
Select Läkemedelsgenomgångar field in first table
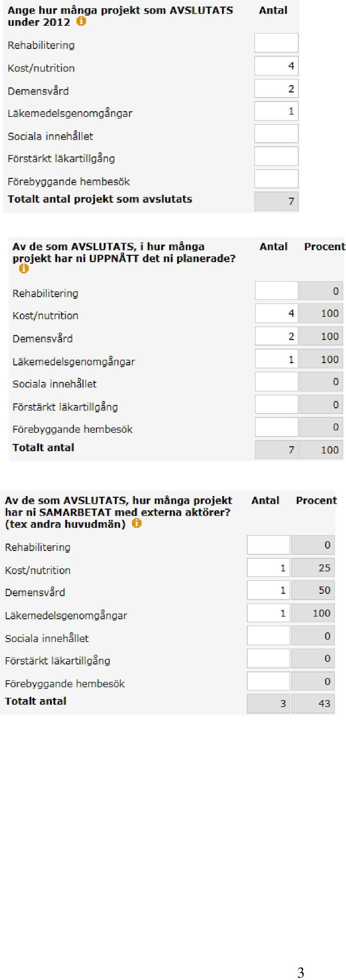point(276,111)
